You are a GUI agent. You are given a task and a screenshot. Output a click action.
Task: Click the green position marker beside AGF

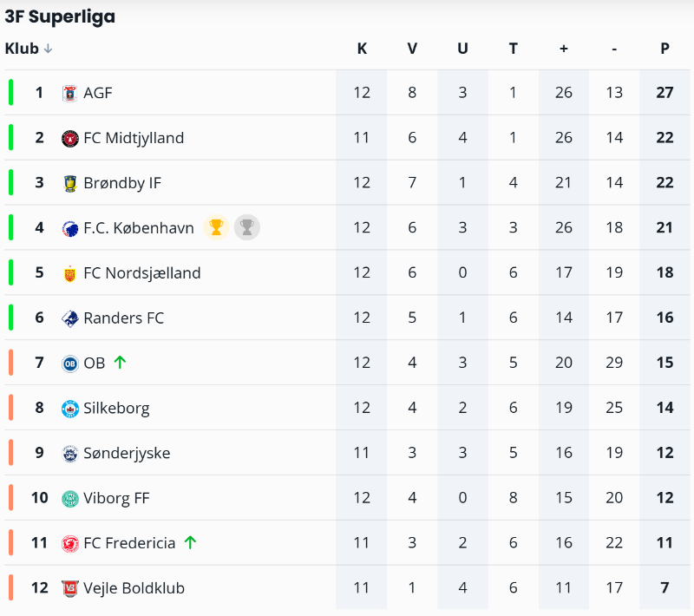(11, 92)
